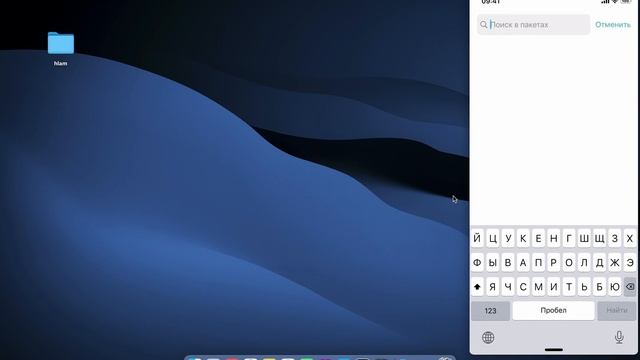Viewport: 640px width, 360px height.
Task: Tap the Ч key on the keyboard
Action: (508, 287)
